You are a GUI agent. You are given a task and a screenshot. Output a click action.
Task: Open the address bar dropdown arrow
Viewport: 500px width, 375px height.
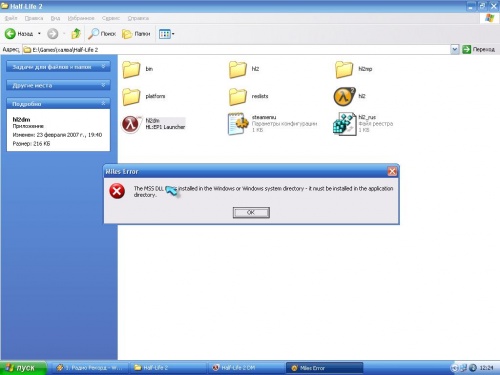click(455, 50)
